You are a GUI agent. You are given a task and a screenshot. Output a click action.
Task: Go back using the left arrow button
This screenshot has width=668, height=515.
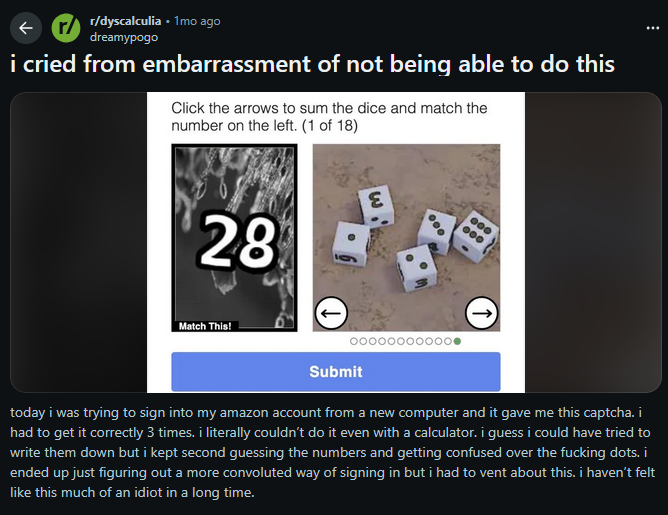coord(26,28)
